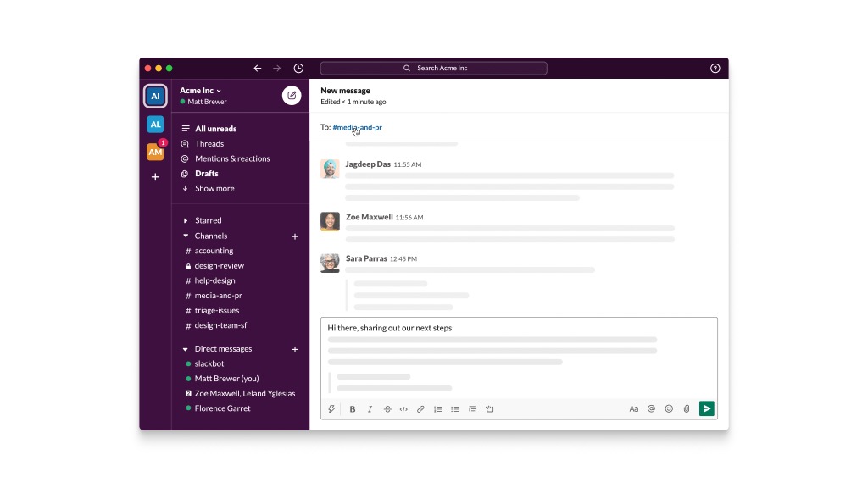Image resolution: width=868 pixels, height=488 pixels.
Task: Open the emoji picker
Action: point(669,409)
